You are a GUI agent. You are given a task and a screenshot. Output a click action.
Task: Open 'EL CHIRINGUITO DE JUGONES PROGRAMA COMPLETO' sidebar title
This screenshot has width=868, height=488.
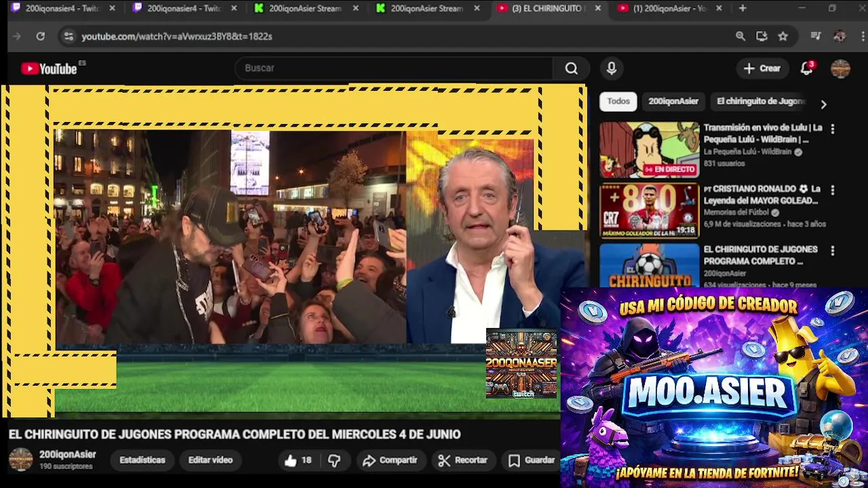760,255
